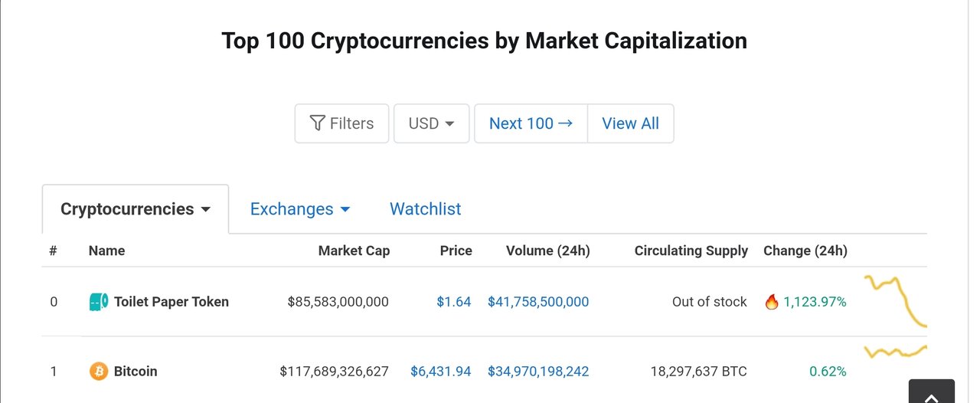Go to Next 100 cryptocurrencies

tap(531, 123)
